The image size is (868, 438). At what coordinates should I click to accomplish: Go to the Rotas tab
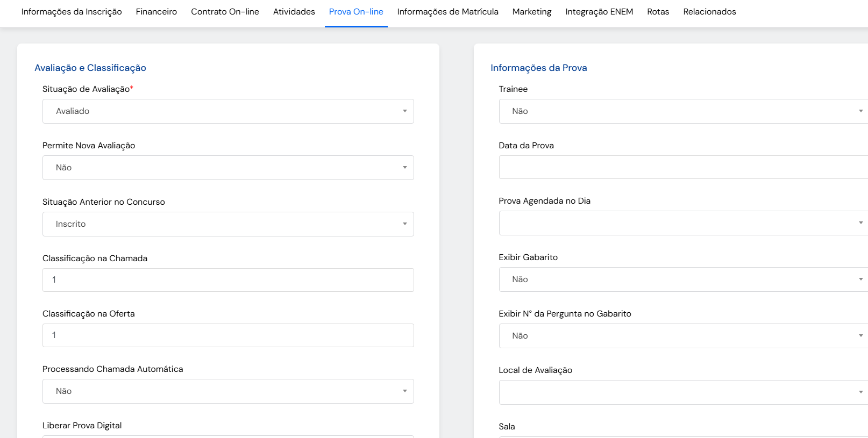point(658,12)
